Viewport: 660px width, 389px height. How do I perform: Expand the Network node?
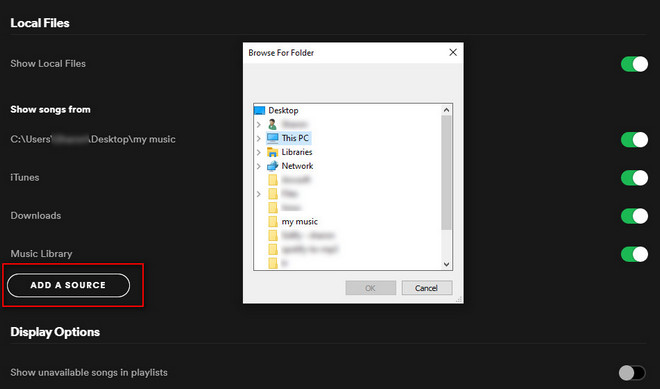pos(259,166)
